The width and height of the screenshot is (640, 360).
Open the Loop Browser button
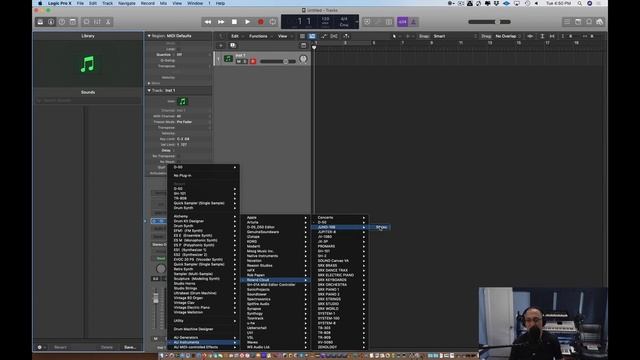pyautogui.click(x=589, y=22)
